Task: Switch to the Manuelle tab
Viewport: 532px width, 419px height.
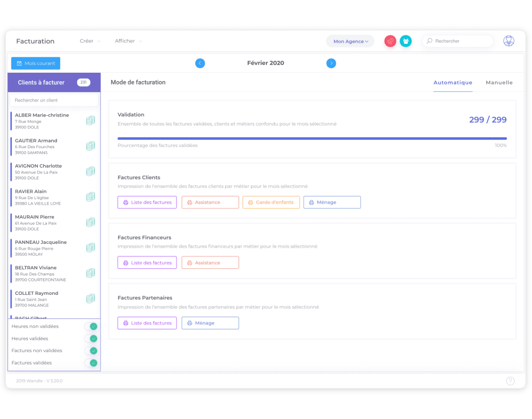Action: (499, 82)
